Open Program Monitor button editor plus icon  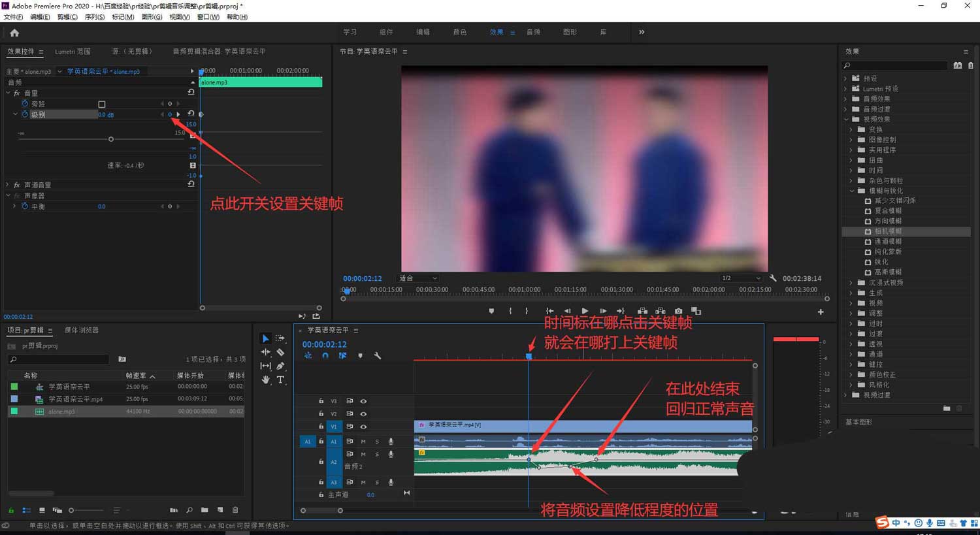[821, 312]
